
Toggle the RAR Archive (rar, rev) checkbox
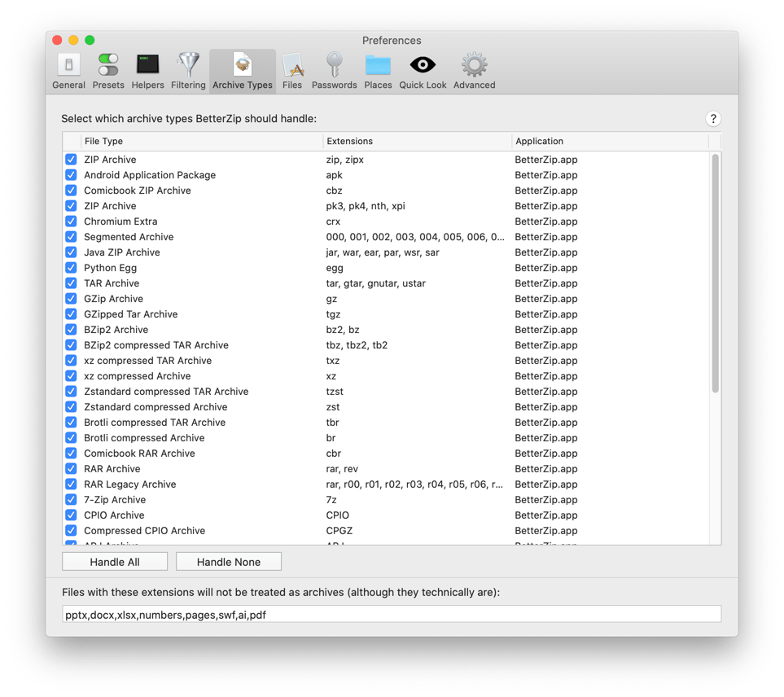click(x=71, y=469)
